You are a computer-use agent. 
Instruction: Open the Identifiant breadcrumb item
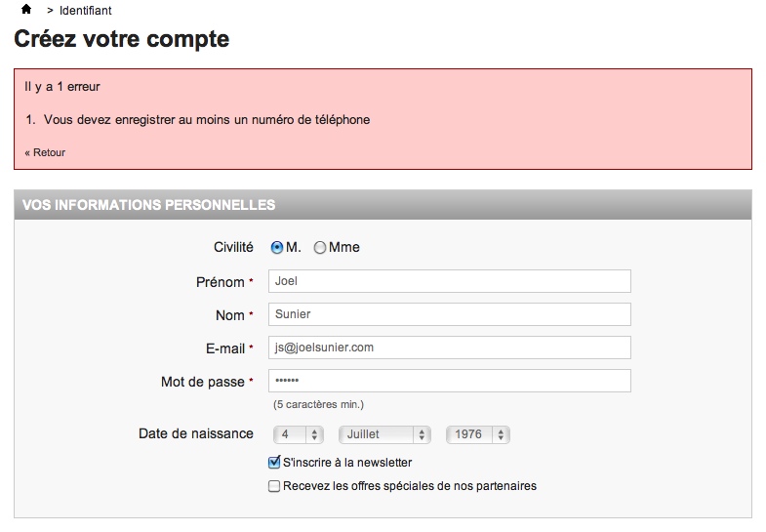click(x=86, y=11)
